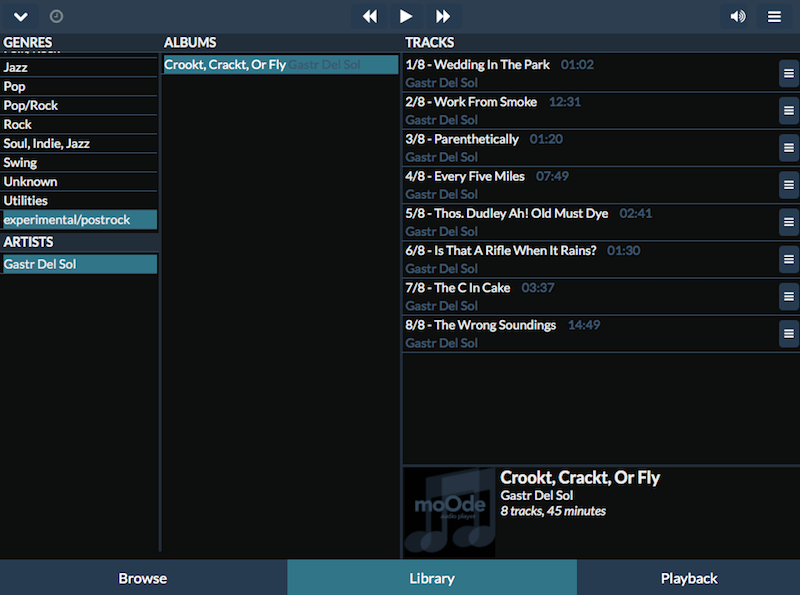Switch to the Browse tab
Image resolution: width=800 pixels, height=595 pixels.
pyautogui.click(x=143, y=578)
